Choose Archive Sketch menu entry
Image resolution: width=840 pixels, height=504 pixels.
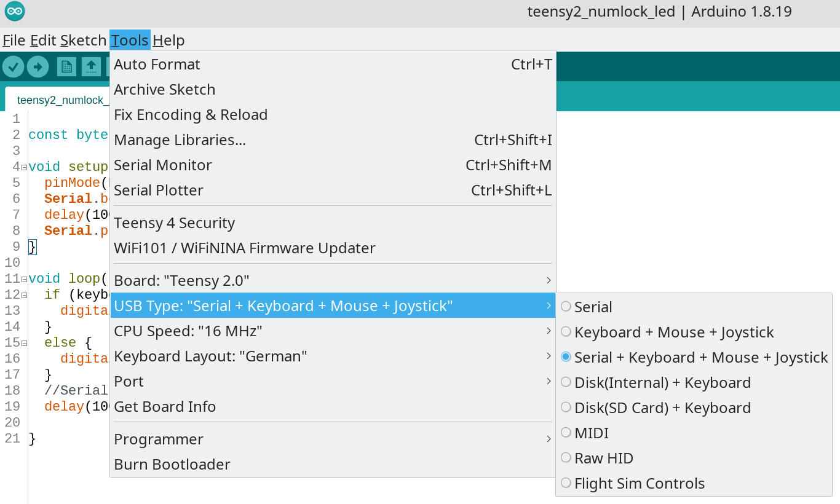point(333,89)
